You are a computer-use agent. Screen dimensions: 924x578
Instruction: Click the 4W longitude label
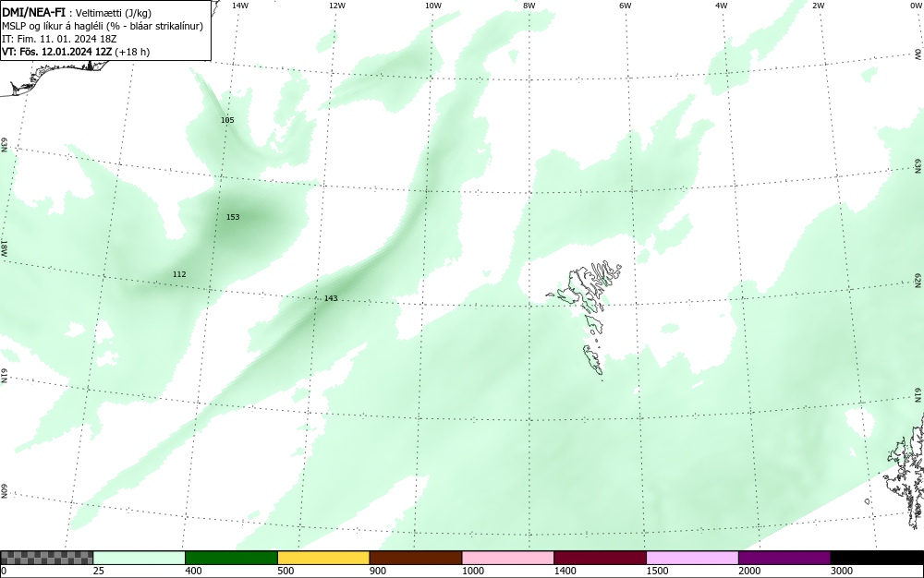point(722,6)
